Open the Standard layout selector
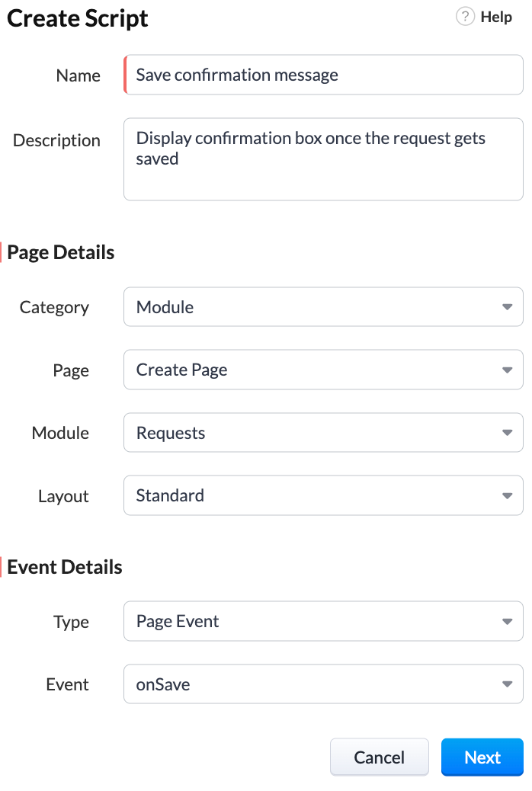The image size is (532, 791). (305, 495)
